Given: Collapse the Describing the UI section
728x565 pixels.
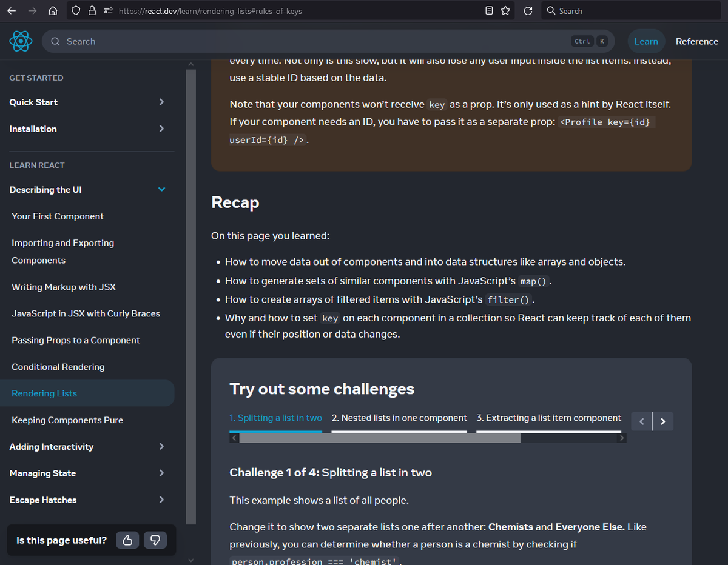Looking at the screenshot, I should coord(161,189).
